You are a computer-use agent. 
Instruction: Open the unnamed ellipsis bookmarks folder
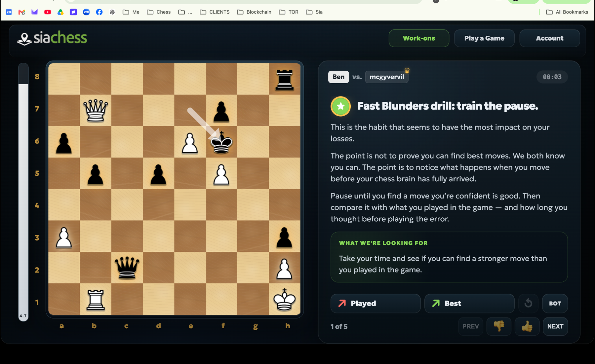click(185, 12)
